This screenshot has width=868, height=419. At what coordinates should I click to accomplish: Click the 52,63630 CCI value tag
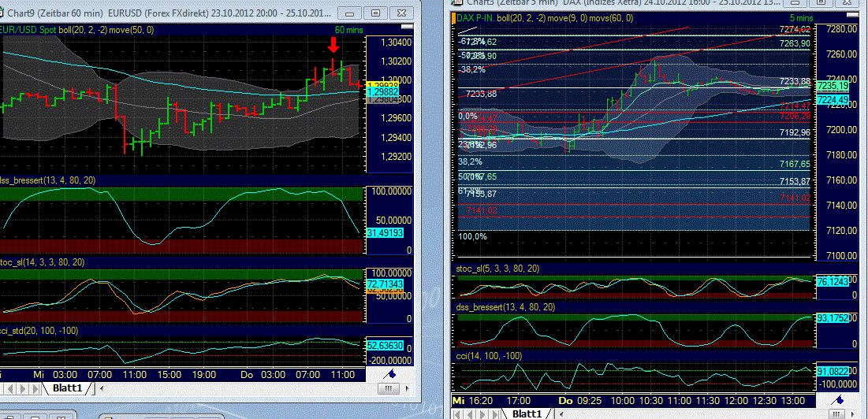tap(386, 346)
